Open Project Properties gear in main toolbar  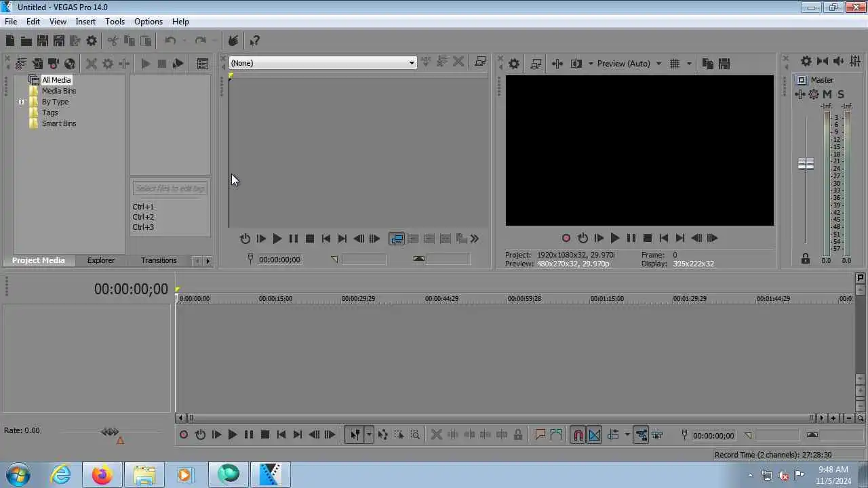click(92, 41)
